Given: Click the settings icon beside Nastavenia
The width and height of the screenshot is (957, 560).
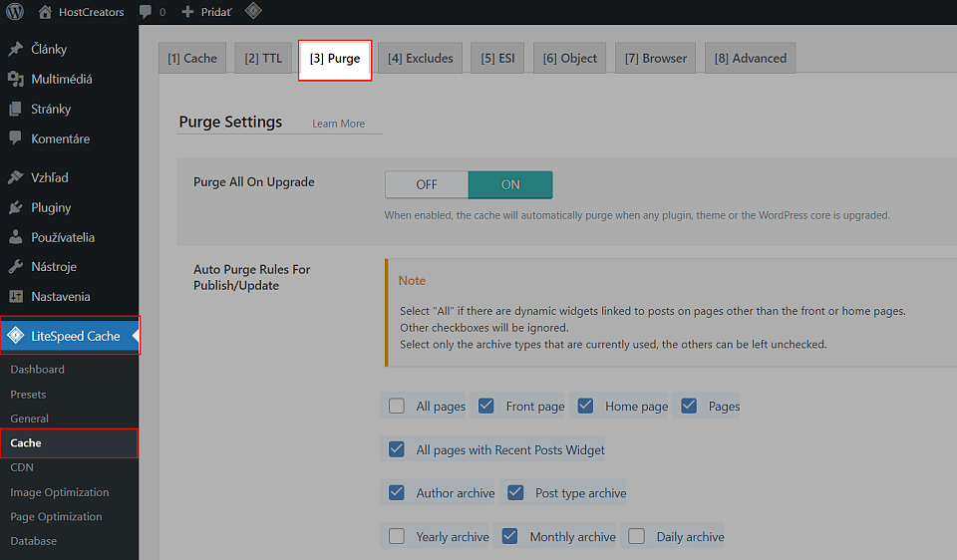Looking at the screenshot, I should (x=16, y=297).
